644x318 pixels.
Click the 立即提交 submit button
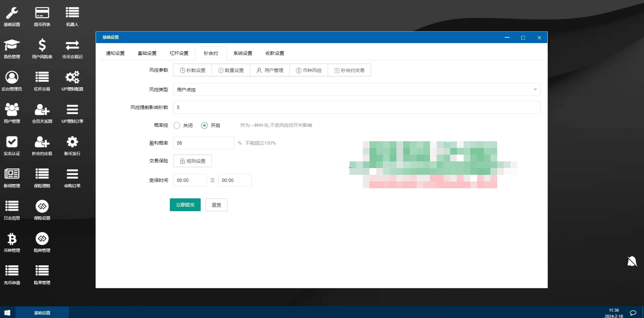point(185,205)
